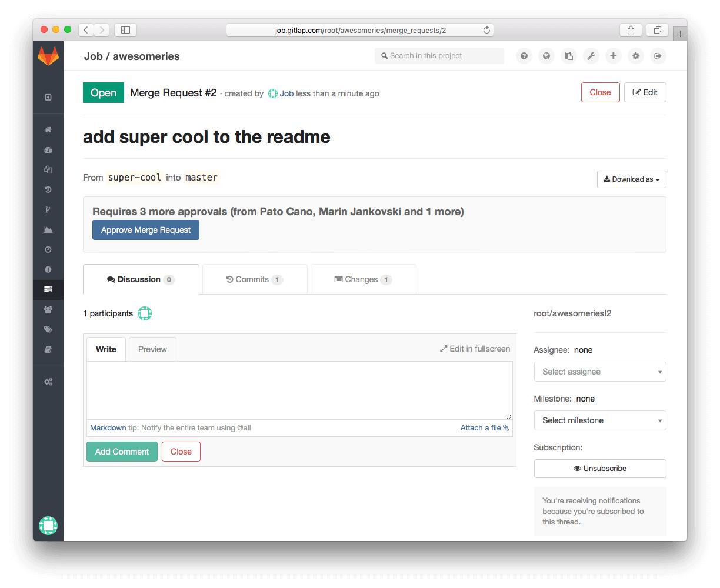Open commits history icon in sidebar
Image resolution: width=720 pixels, height=588 pixels.
click(48, 190)
